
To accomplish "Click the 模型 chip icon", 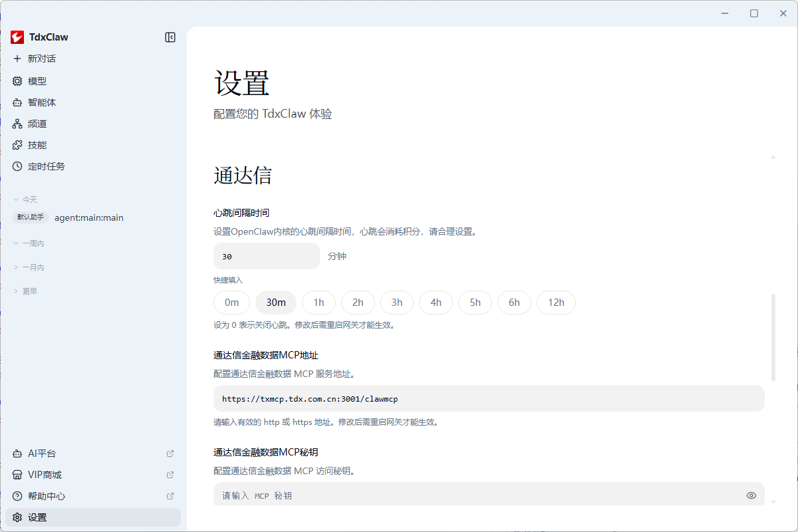I will click(17, 81).
